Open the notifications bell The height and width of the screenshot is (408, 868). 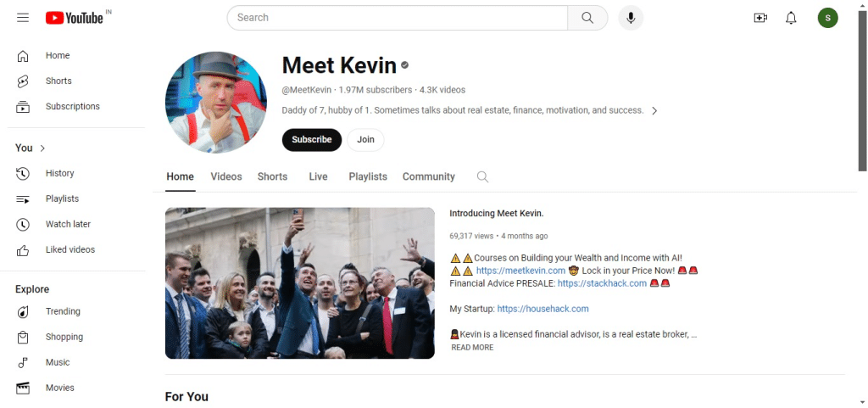[791, 18]
